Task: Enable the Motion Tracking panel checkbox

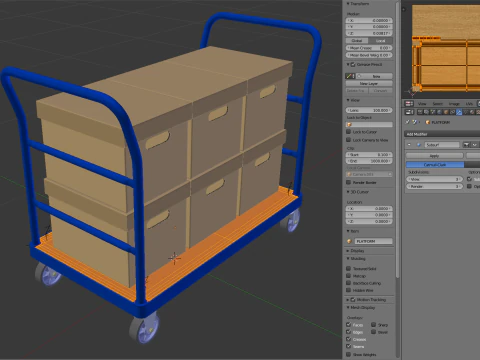Action: 353,300
